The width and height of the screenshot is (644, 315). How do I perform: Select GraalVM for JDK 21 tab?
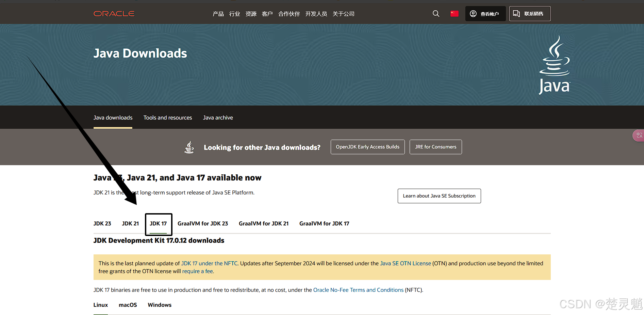click(264, 223)
